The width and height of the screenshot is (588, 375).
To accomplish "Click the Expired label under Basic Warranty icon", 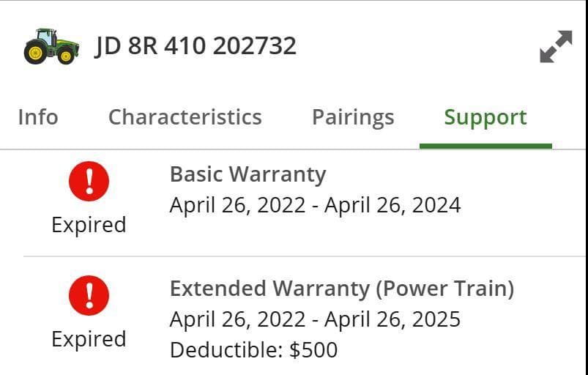I will (89, 224).
